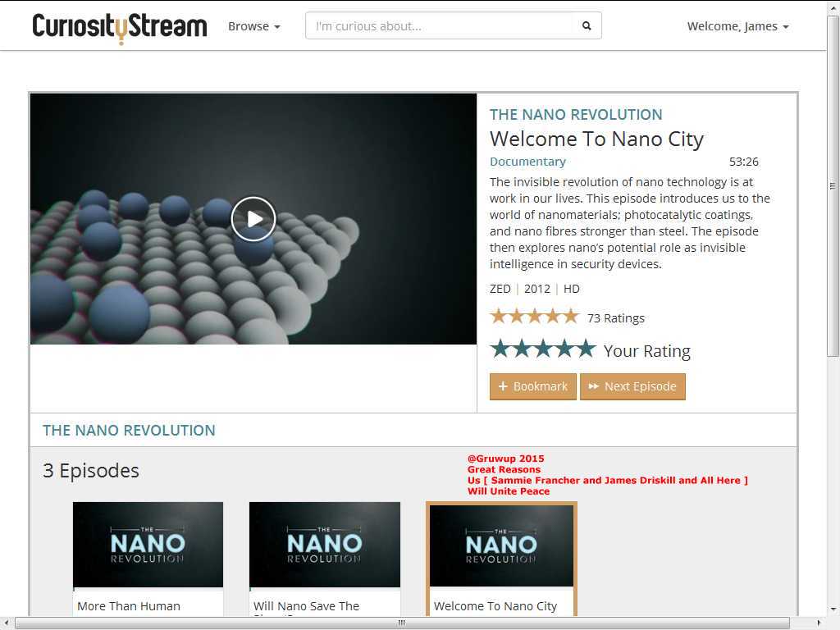
Task: Click the 2012 year label
Action: 537,289
